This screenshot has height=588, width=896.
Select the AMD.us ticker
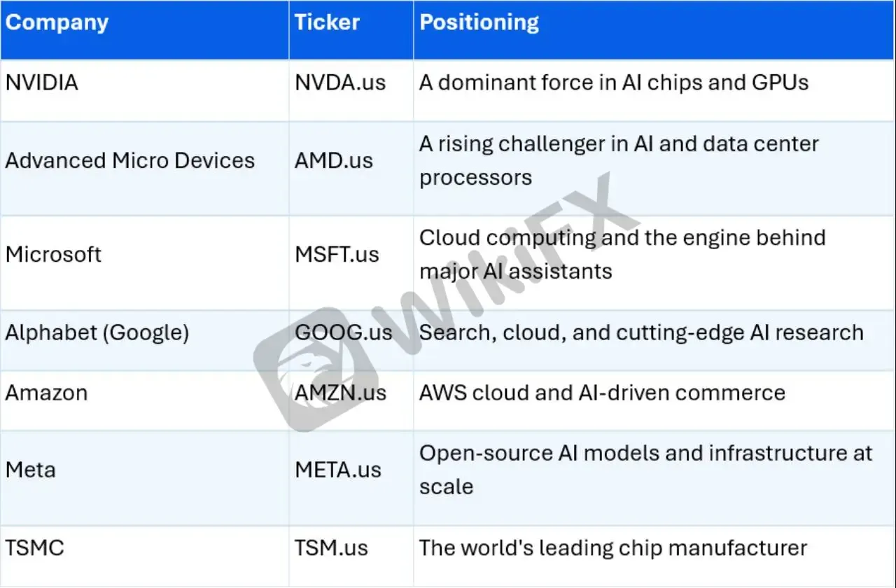coord(335,160)
